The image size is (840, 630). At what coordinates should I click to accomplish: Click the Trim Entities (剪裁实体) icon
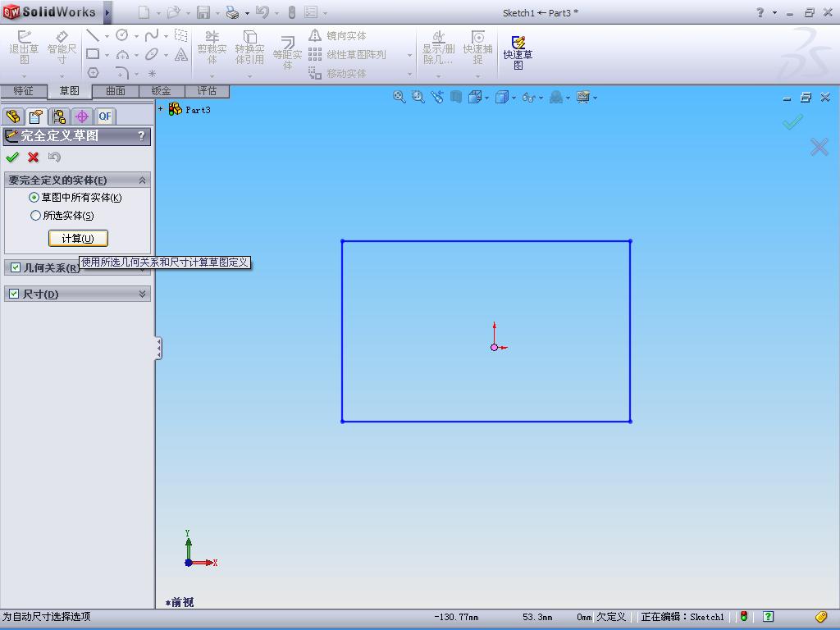[212, 47]
